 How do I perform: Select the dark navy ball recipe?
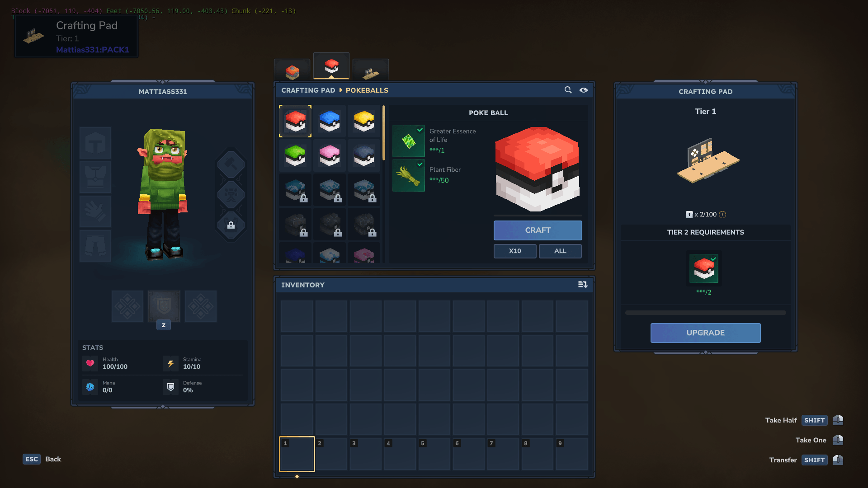point(364,155)
